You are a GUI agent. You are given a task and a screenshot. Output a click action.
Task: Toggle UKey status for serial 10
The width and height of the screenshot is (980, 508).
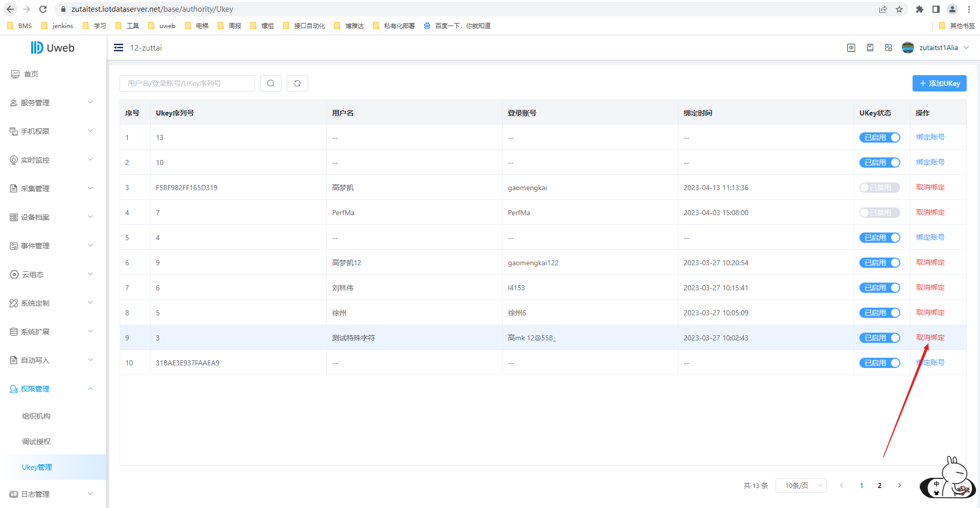click(880, 163)
